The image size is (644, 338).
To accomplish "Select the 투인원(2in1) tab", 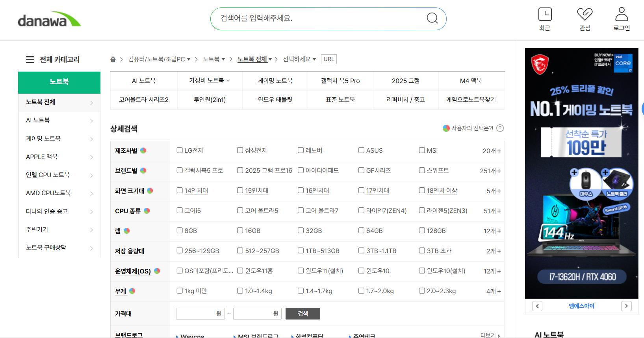I will click(210, 100).
